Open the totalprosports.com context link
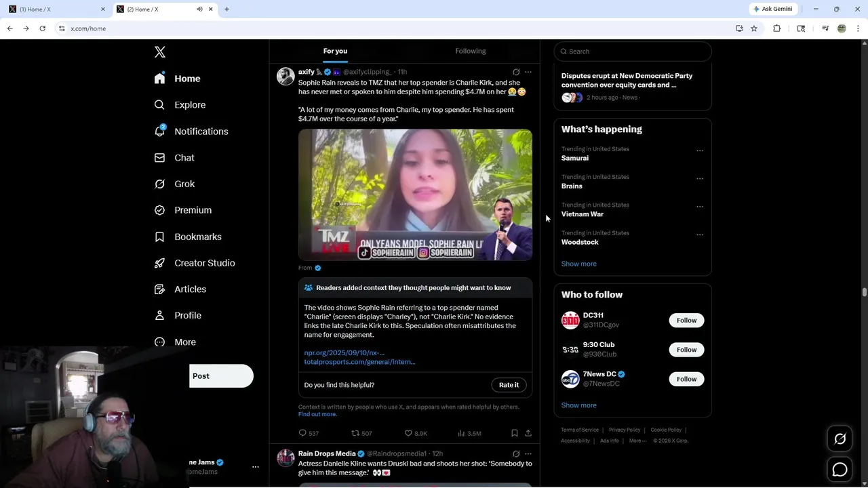The height and width of the screenshot is (488, 868). 359,362
